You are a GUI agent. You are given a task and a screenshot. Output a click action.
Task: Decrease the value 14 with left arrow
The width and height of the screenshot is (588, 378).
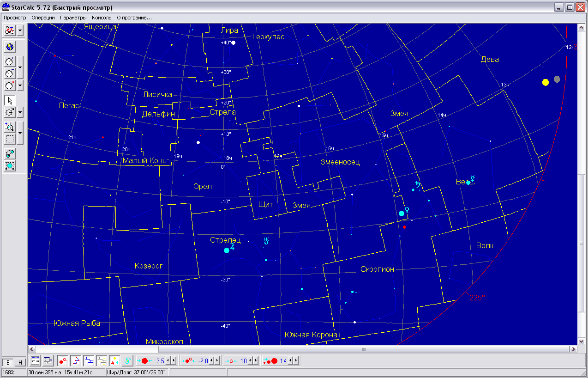tap(290, 360)
